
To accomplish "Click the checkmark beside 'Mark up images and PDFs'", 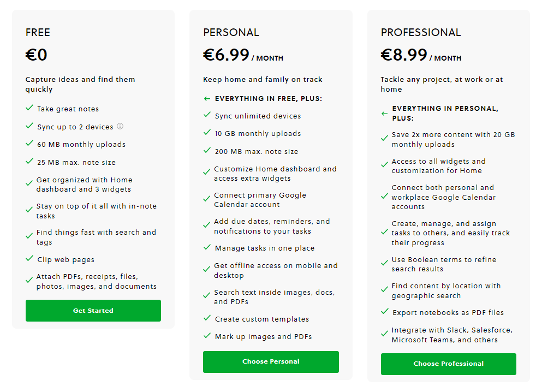I will pos(207,336).
